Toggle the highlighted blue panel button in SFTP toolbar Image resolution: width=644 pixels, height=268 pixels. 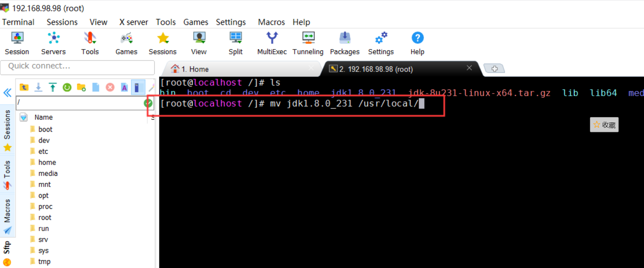(138, 87)
